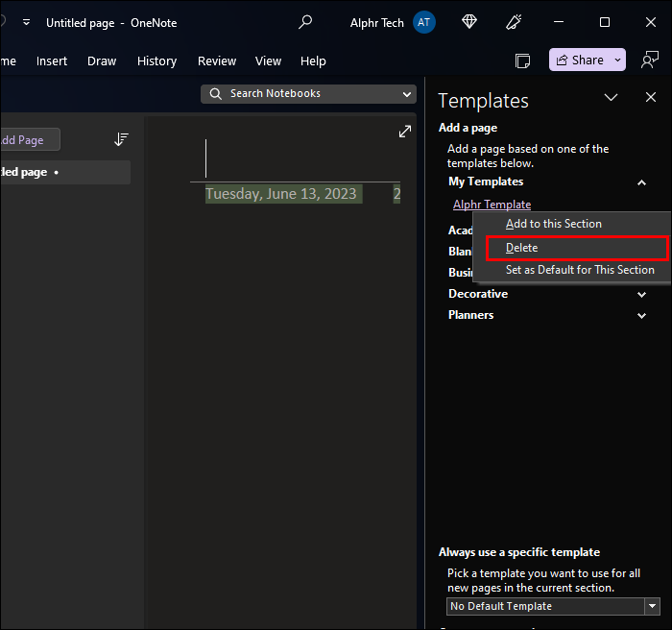Collapse the My Templates section

(x=641, y=182)
